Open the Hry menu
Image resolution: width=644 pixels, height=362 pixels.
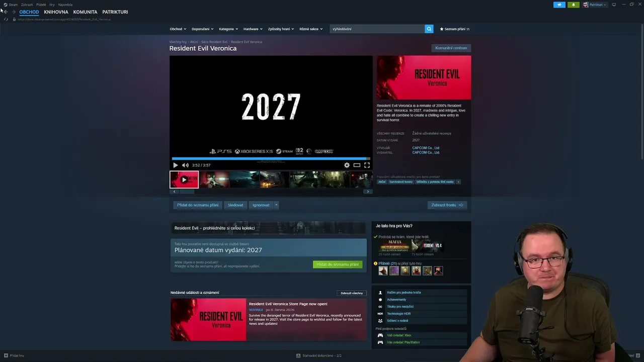pyautogui.click(x=52, y=5)
